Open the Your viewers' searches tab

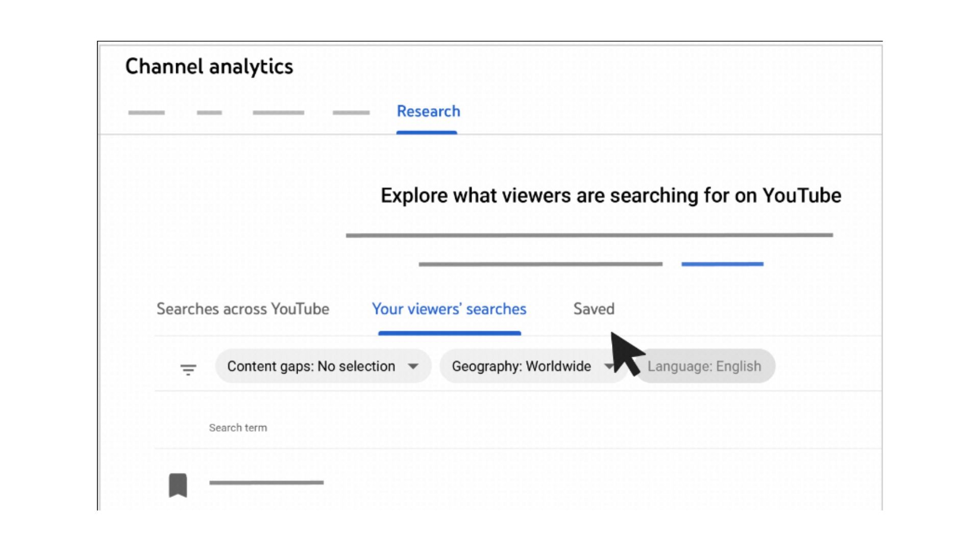pos(450,309)
